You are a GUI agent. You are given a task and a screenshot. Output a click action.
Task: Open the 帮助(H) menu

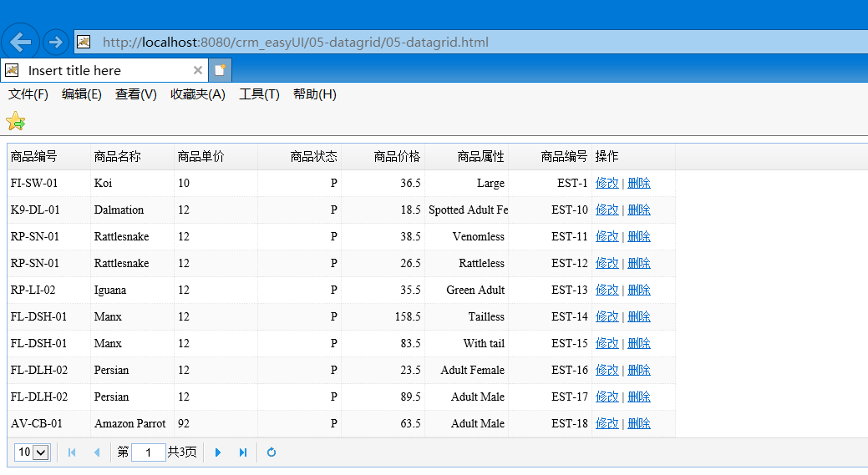(x=314, y=94)
